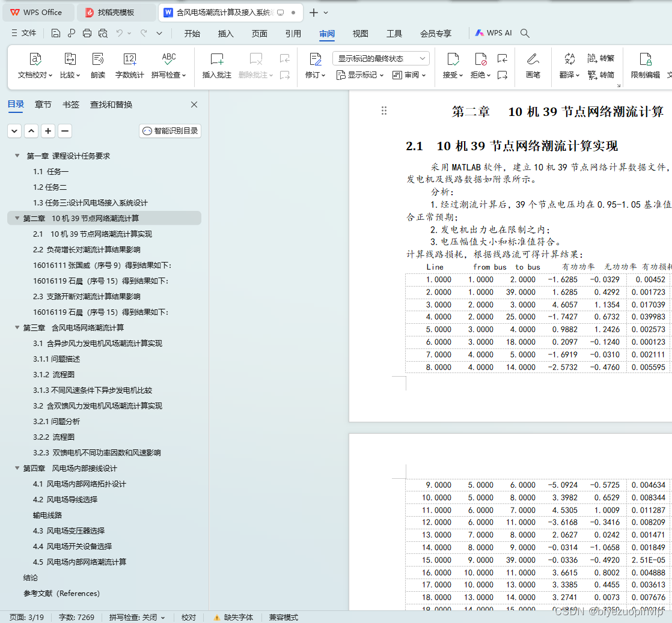Open the 文档校对 proofreading tool

35,65
